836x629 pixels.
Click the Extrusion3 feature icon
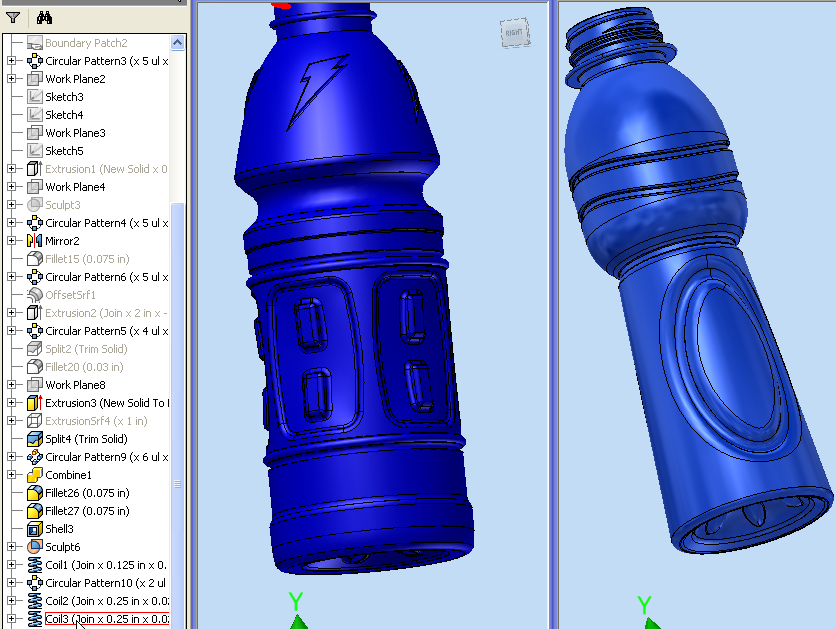(x=35, y=403)
